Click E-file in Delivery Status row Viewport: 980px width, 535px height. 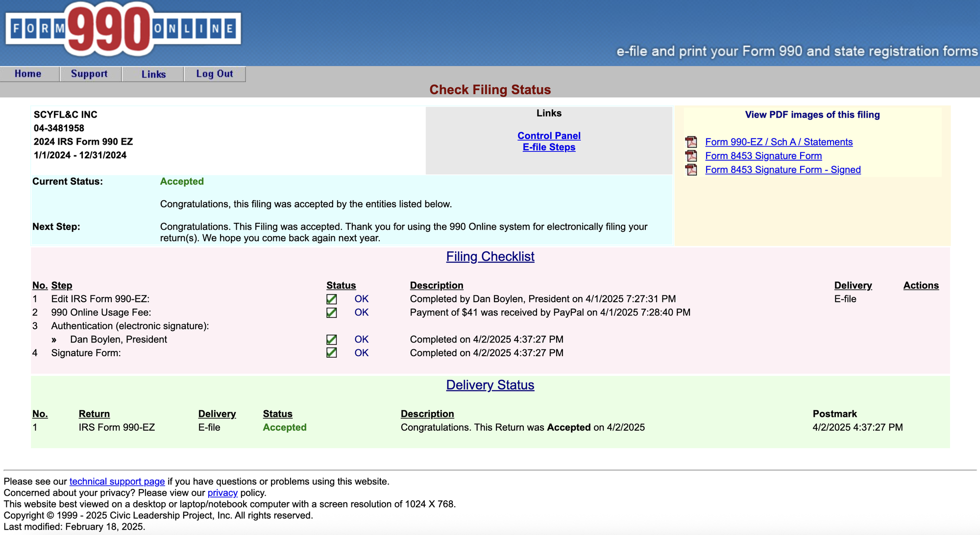(x=209, y=427)
